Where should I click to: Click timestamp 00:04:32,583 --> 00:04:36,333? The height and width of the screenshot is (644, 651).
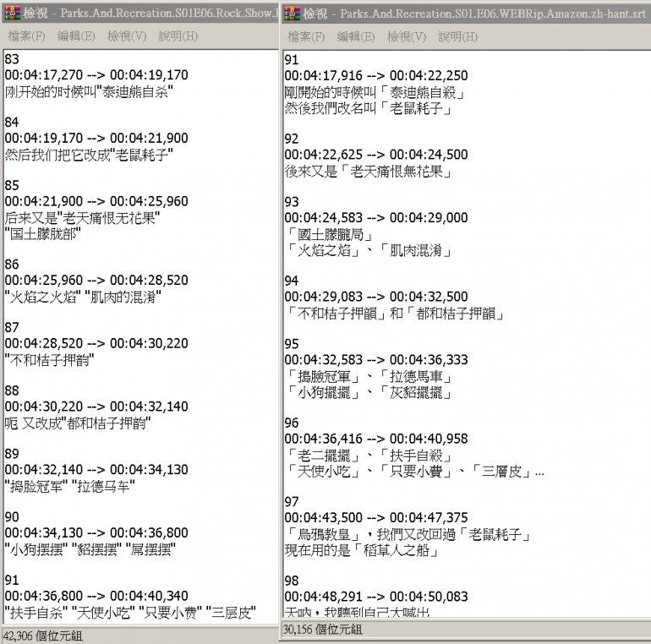tap(376, 360)
